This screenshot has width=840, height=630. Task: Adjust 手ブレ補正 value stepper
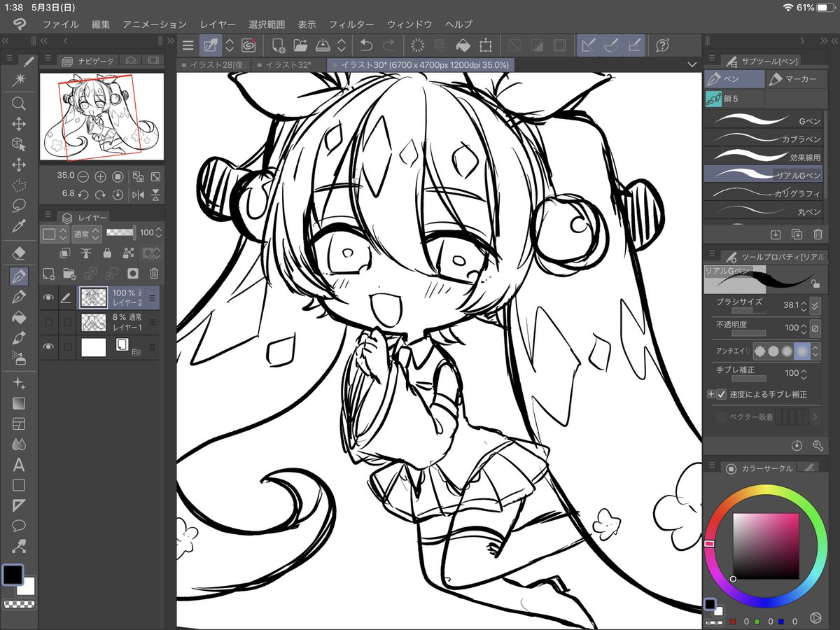(803, 373)
